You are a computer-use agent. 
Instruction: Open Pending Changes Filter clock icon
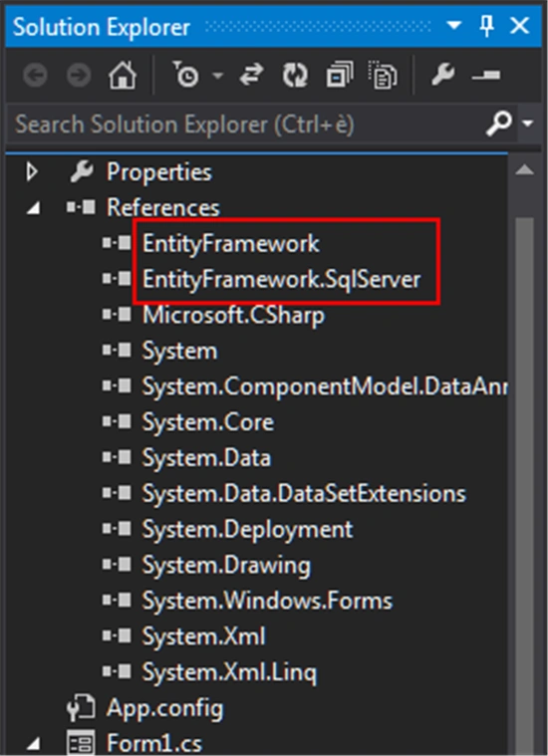[x=185, y=75]
